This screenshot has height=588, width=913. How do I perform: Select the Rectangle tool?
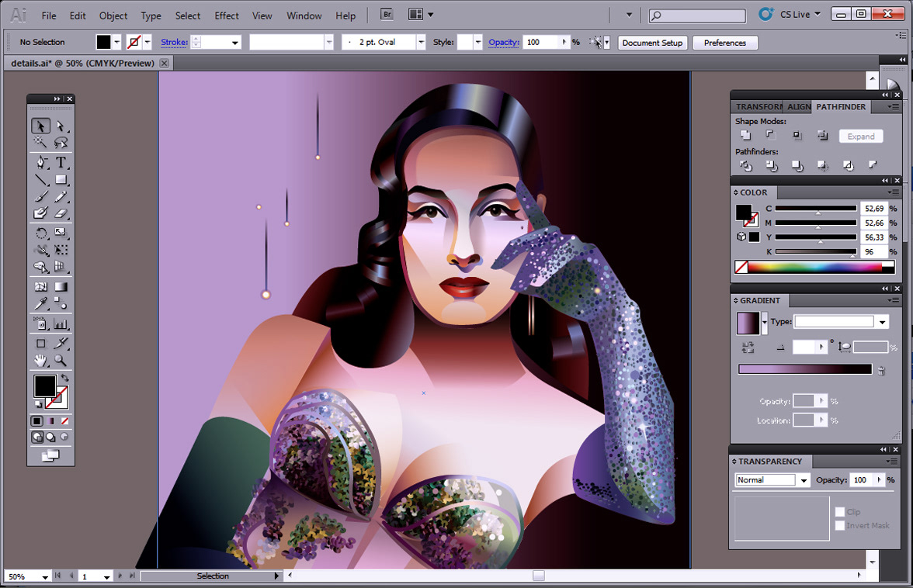61,180
